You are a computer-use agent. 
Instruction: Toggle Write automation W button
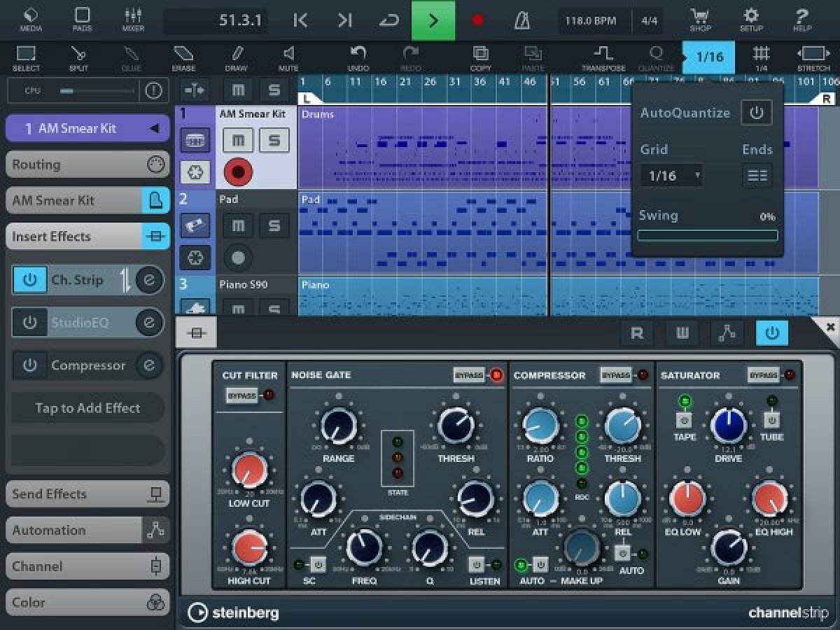682,333
